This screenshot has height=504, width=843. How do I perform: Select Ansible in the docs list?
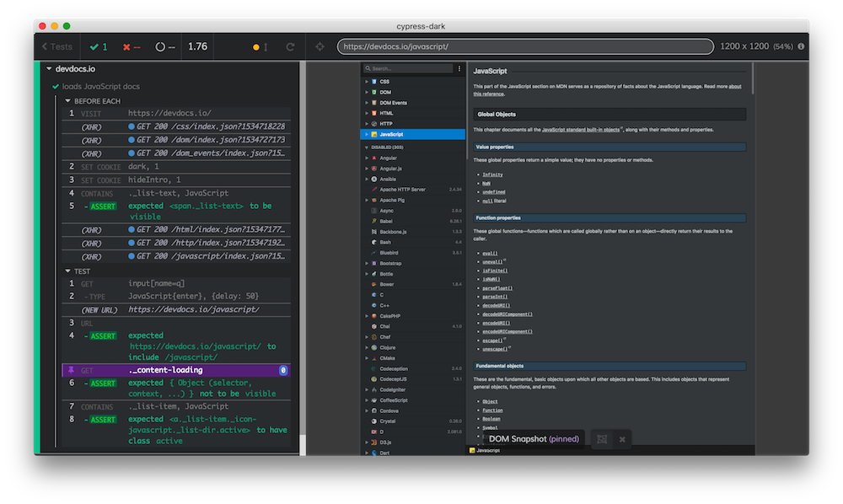[413, 179]
